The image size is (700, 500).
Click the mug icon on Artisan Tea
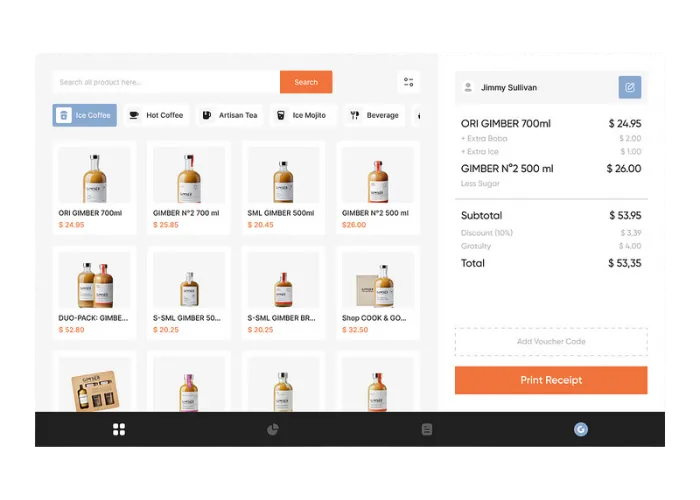click(x=206, y=115)
